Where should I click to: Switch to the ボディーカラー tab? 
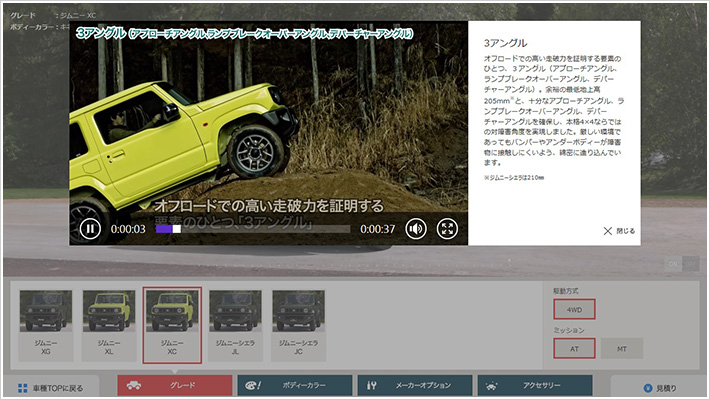pos(295,386)
